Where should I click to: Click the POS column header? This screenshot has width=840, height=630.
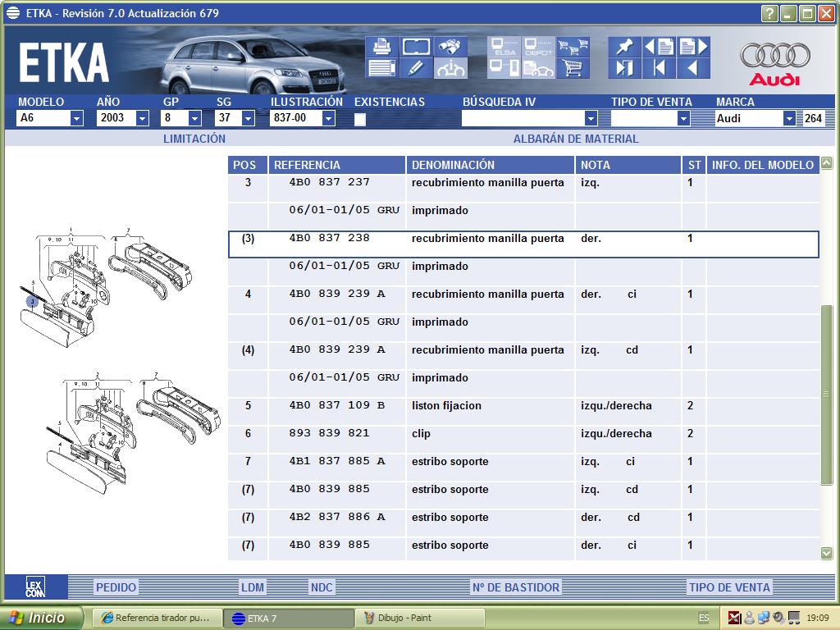tap(248, 165)
